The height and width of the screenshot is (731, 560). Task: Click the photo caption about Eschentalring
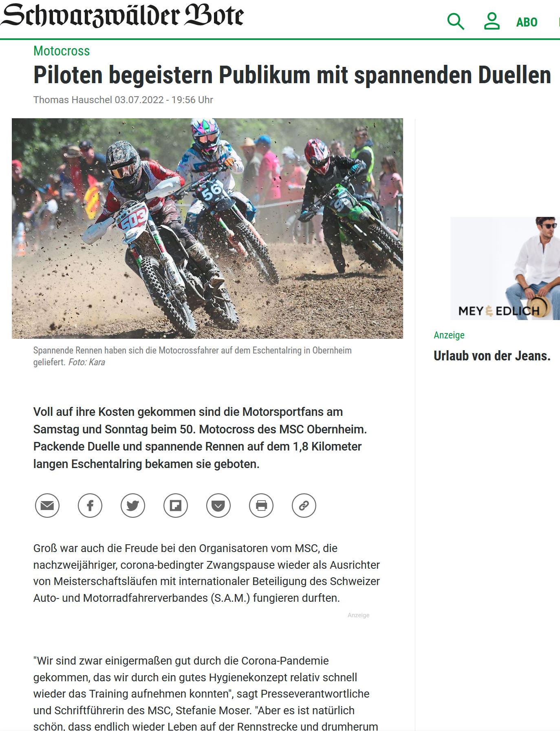pos(192,356)
